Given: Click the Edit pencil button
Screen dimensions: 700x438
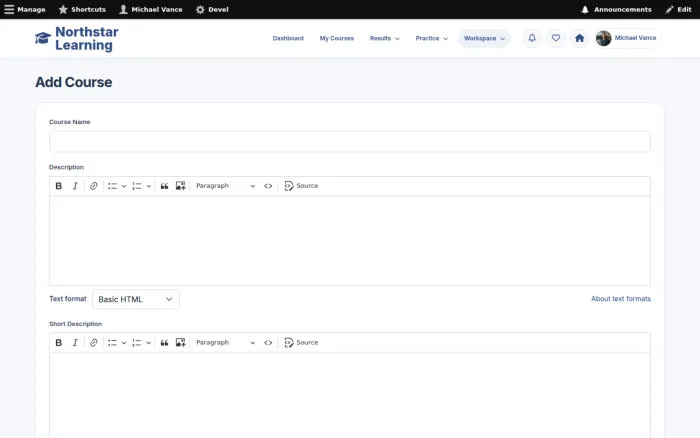Looking at the screenshot, I should [x=678, y=9].
